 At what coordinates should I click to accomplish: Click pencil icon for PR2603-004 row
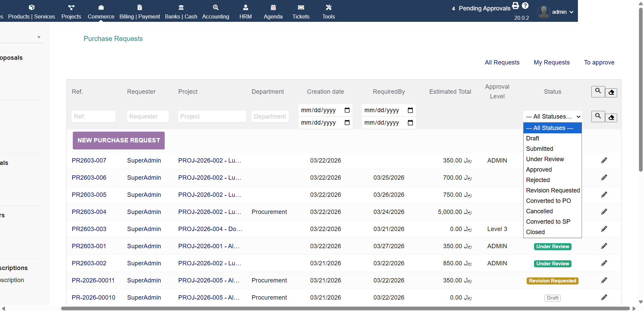click(x=604, y=212)
